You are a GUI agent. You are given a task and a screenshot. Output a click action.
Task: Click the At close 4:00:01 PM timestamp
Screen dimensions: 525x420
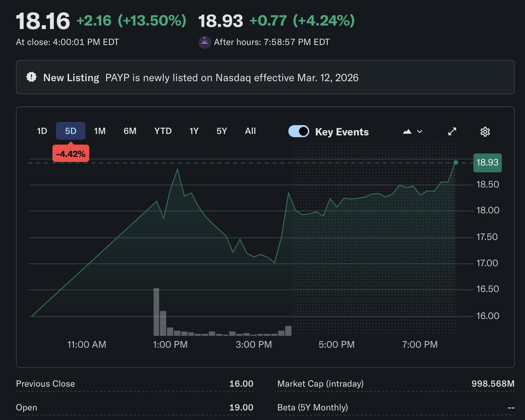67,42
